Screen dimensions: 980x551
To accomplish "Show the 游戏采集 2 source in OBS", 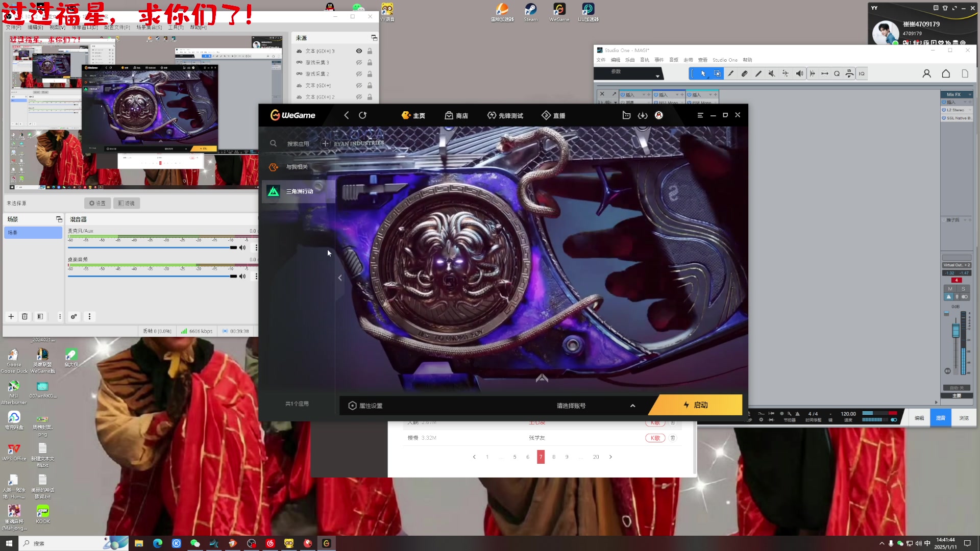I will coord(359,74).
